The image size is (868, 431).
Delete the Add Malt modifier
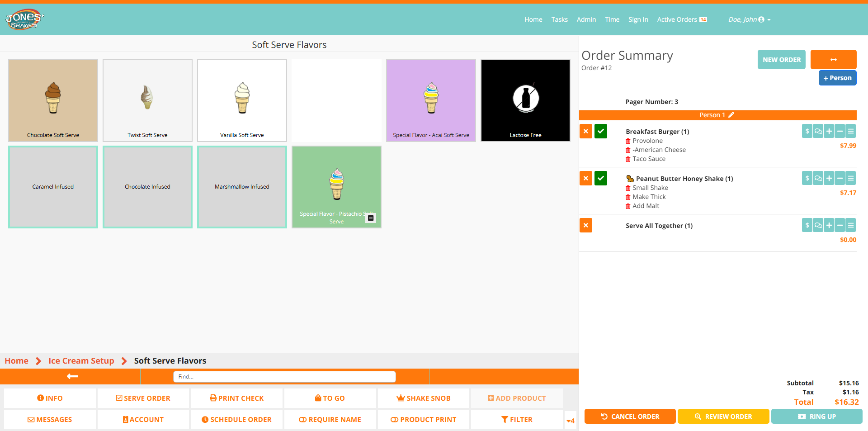coord(628,206)
